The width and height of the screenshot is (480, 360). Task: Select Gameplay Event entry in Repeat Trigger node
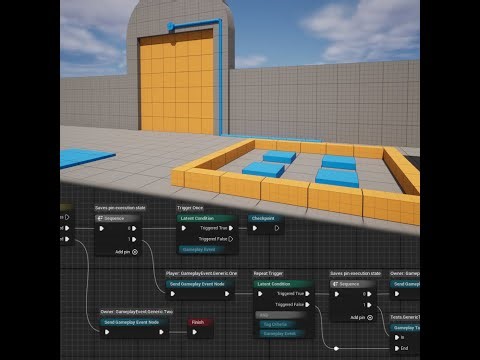coord(282,333)
